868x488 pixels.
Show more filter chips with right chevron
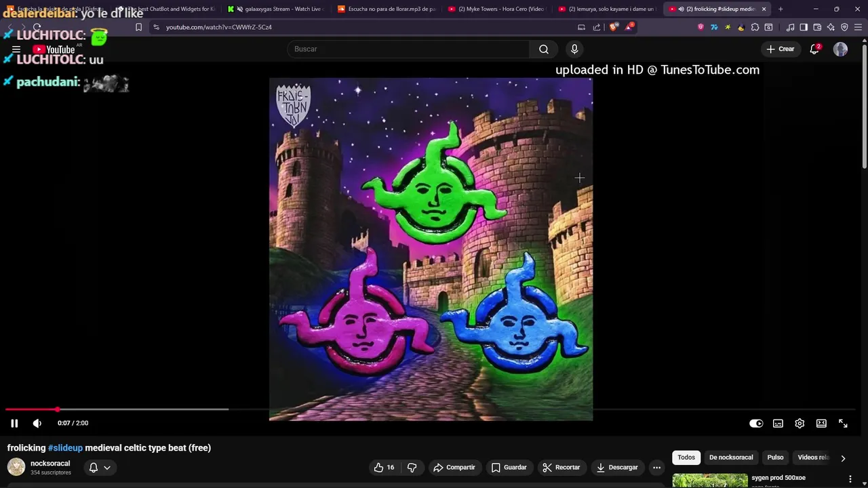(843, 458)
